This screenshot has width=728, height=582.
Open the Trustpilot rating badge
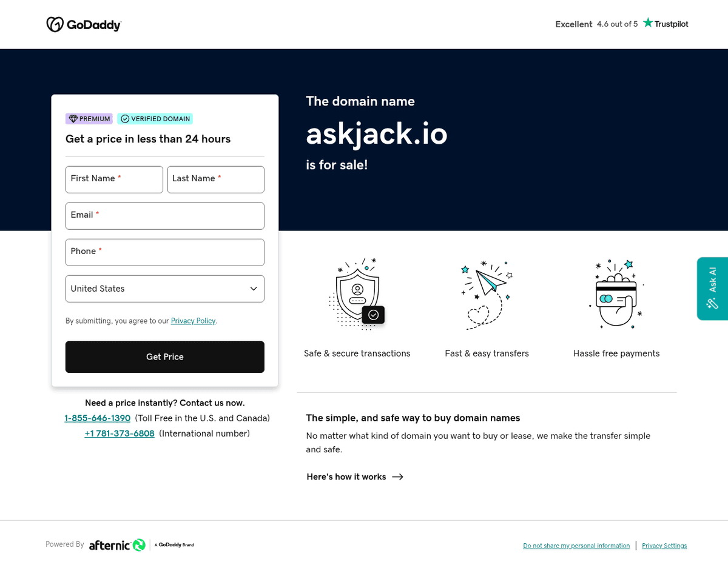click(621, 24)
